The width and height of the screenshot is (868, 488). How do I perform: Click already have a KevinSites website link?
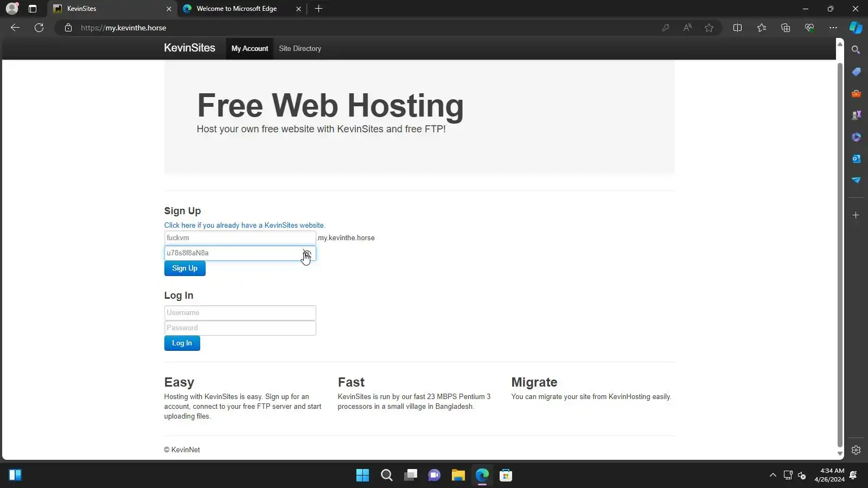tap(245, 225)
